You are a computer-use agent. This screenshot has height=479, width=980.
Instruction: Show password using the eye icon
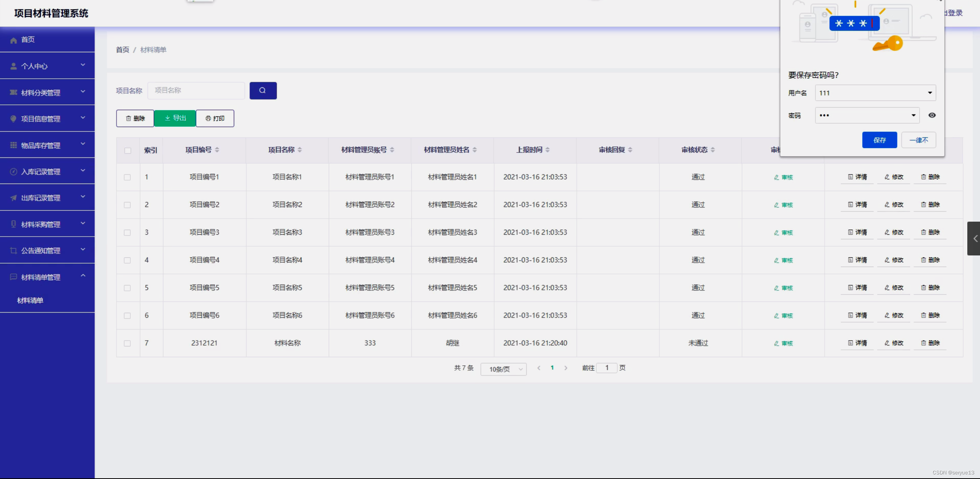pos(932,115)
